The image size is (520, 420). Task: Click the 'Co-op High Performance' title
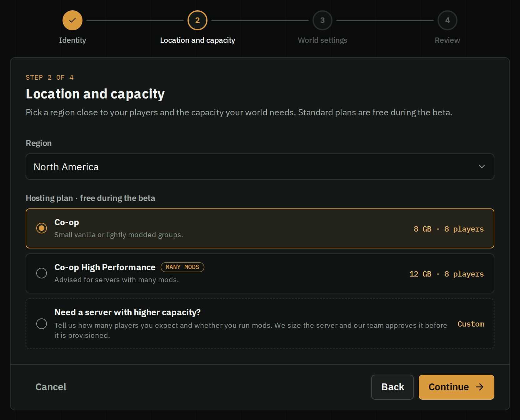pyautogui.click(x=105, y=267)
